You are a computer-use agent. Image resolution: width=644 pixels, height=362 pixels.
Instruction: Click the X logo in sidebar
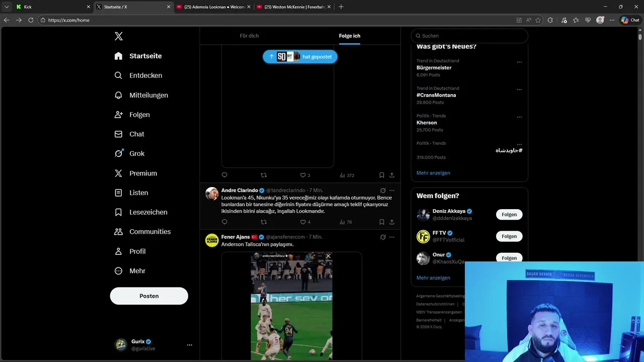coord(119,36)
